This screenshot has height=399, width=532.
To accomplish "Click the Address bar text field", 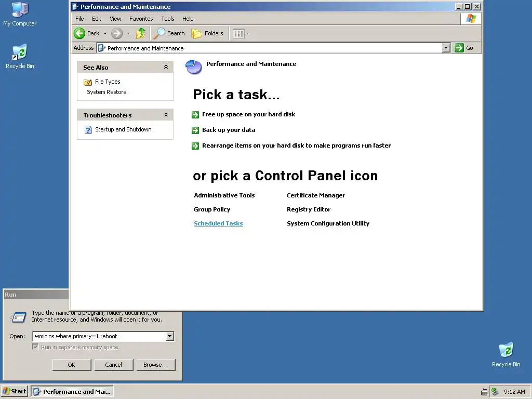I will (270, 48).
